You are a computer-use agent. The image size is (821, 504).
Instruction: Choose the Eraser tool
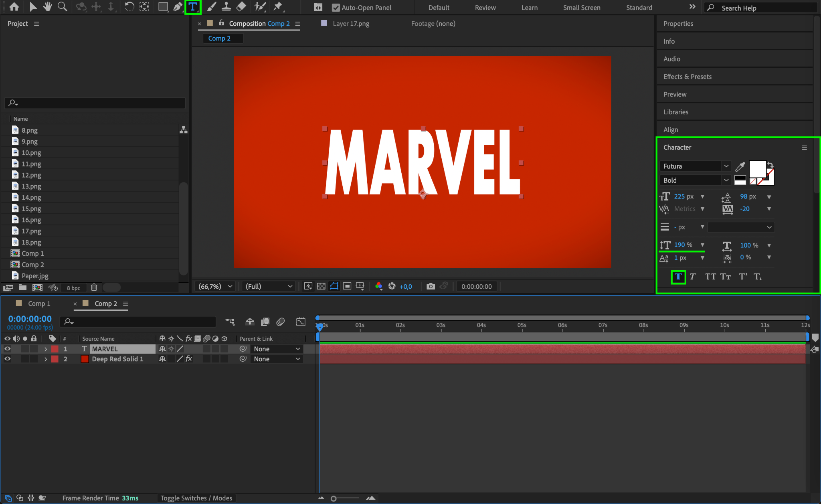coord(241,7)
